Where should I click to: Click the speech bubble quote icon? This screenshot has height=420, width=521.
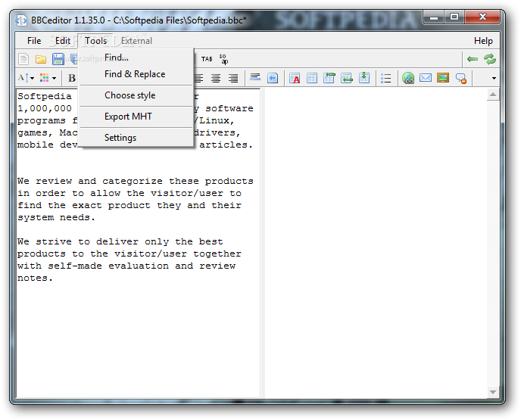[x=461, y=79]
